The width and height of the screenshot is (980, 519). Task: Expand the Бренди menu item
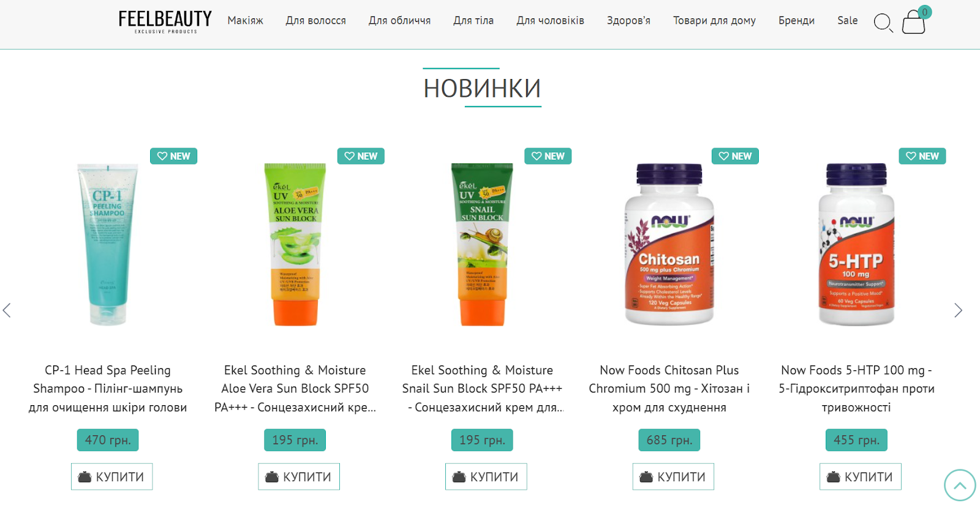(x=796, y=21)
